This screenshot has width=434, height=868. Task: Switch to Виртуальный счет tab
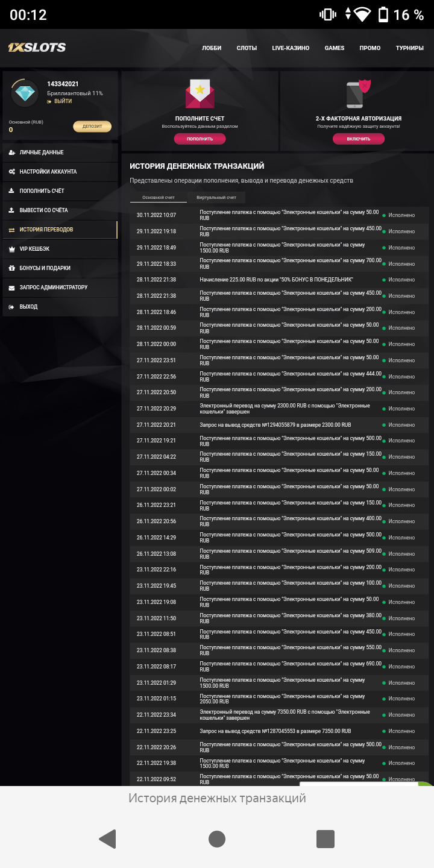click(216, 198)
